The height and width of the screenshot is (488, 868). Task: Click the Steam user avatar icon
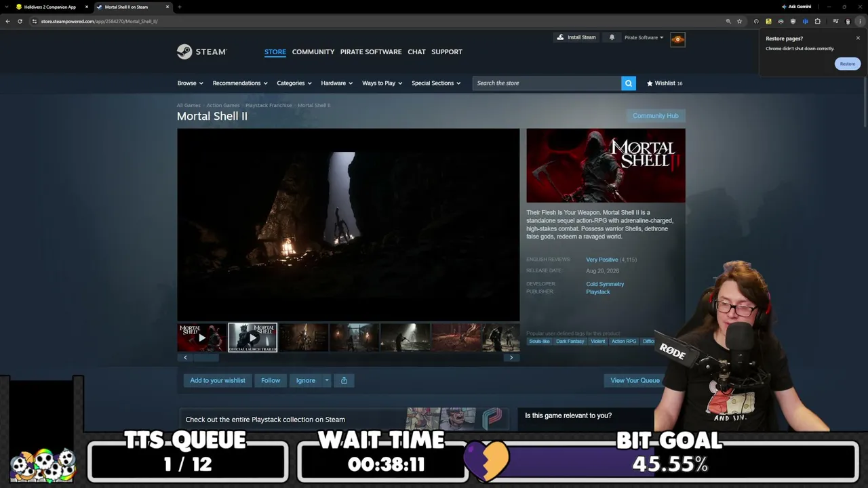coord(677,39)
